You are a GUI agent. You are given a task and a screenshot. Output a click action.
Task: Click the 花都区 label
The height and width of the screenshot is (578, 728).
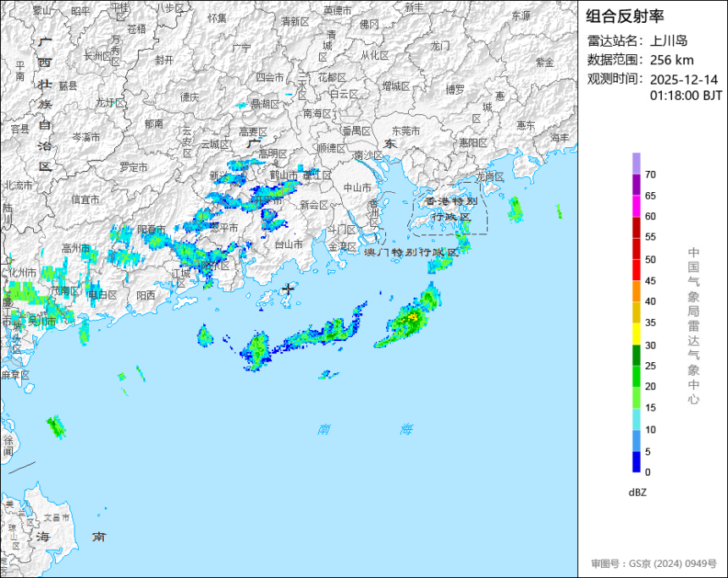[x=332, y=78]
